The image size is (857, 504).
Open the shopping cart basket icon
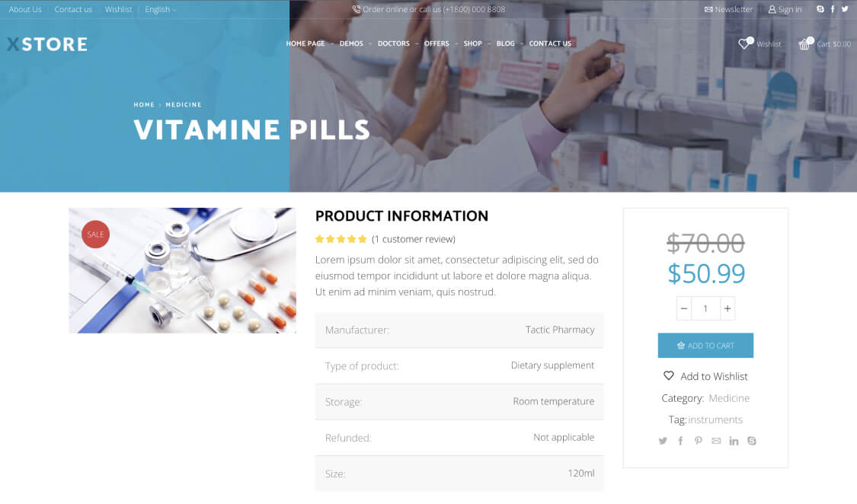(804, 44)
